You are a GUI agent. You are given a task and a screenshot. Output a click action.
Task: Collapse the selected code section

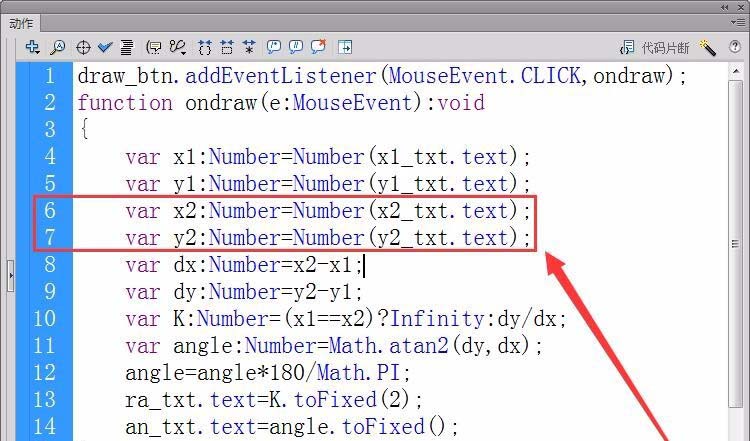[x=227, y=47]
